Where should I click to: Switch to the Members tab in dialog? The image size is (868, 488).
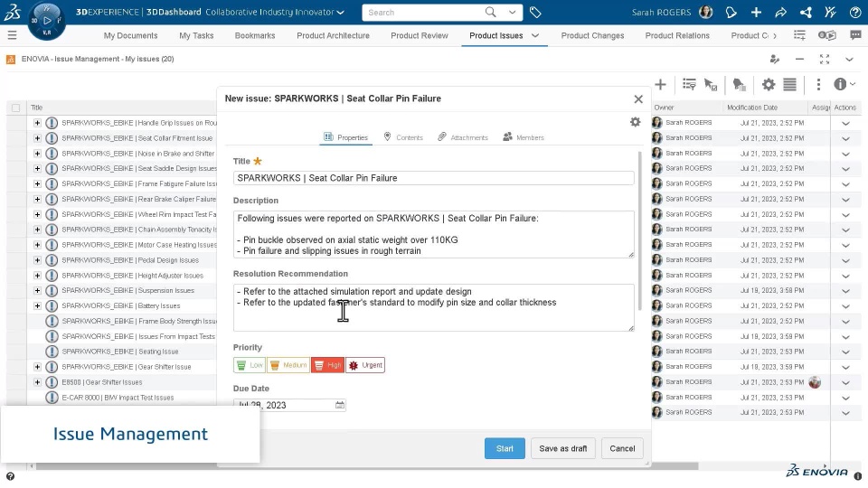click(524, 137)
